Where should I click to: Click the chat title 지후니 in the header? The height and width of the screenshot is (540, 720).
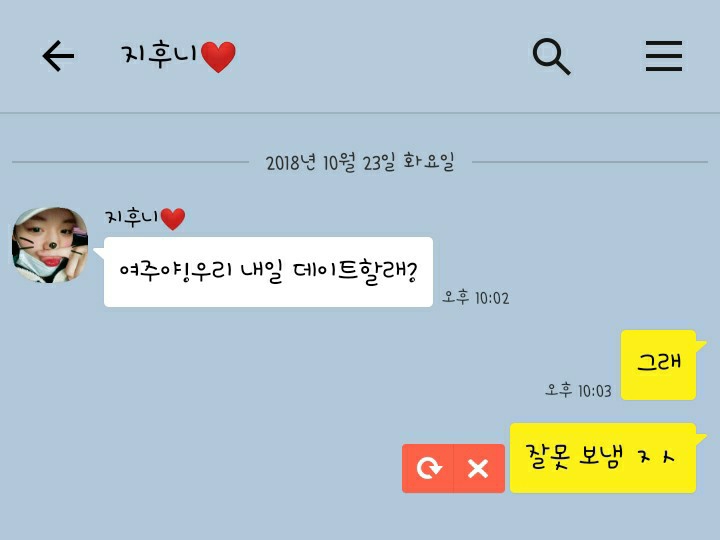(x=159, y=55)
